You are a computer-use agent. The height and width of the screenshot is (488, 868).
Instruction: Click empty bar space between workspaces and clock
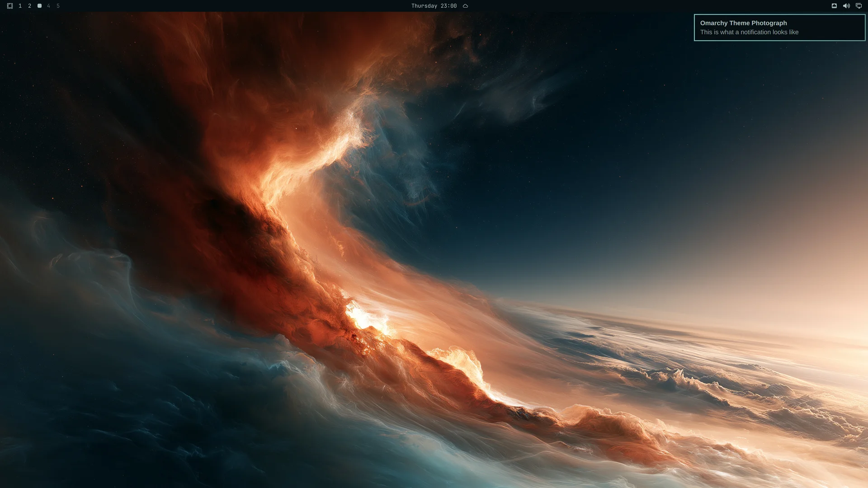point(235,6)
